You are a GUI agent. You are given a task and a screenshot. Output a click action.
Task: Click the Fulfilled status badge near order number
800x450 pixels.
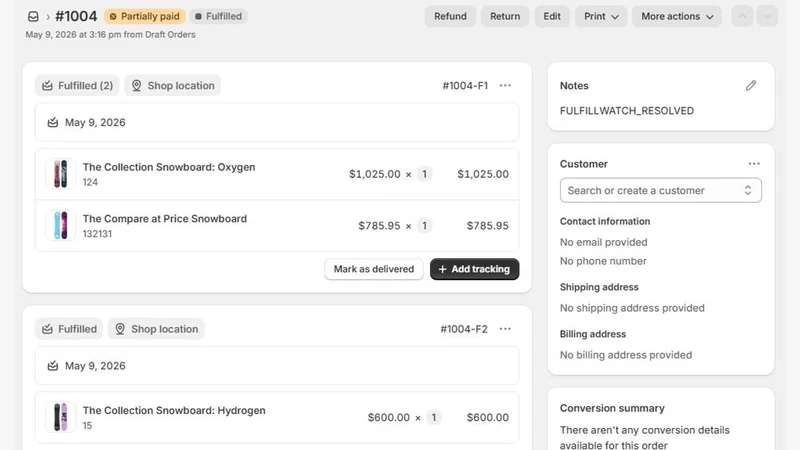click(x=218, y=16)
